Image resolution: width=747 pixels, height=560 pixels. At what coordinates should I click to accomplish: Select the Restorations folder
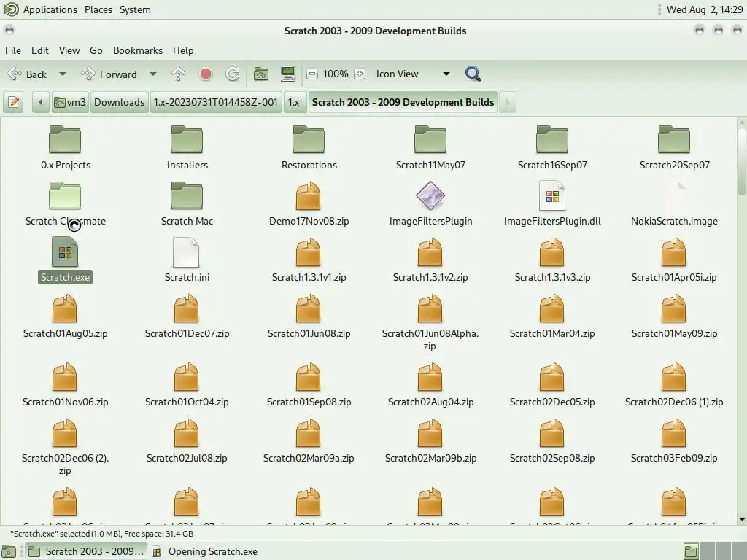pyautogui.click(x=309, y=147)
